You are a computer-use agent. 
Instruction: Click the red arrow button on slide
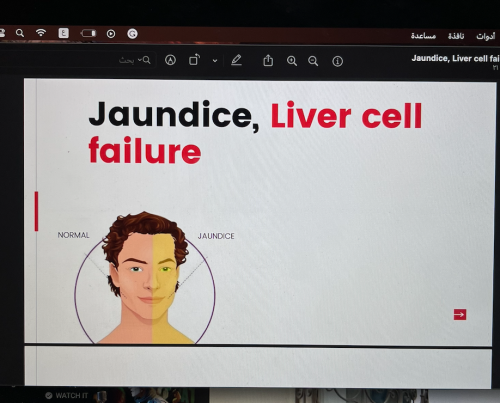click(x=460, y=314)
